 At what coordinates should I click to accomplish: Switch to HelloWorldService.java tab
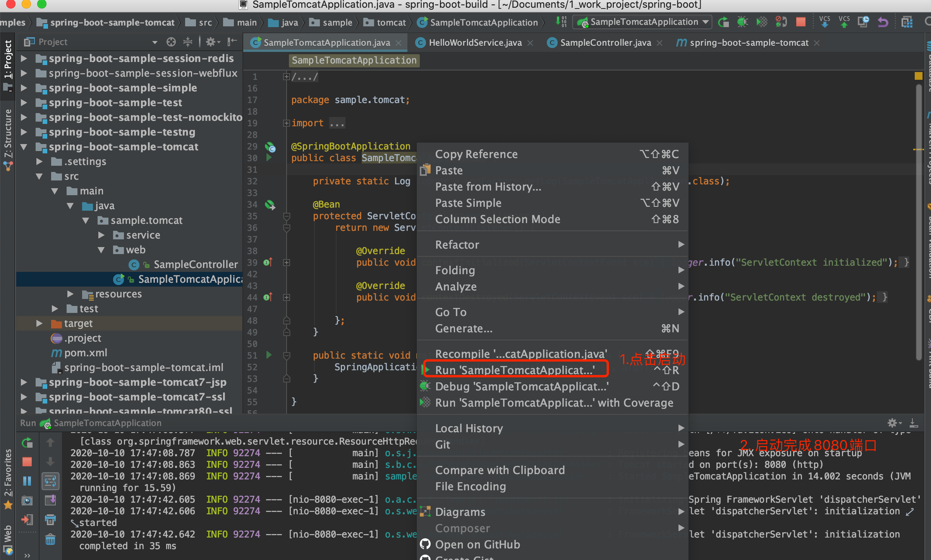(x=475, y=43)
